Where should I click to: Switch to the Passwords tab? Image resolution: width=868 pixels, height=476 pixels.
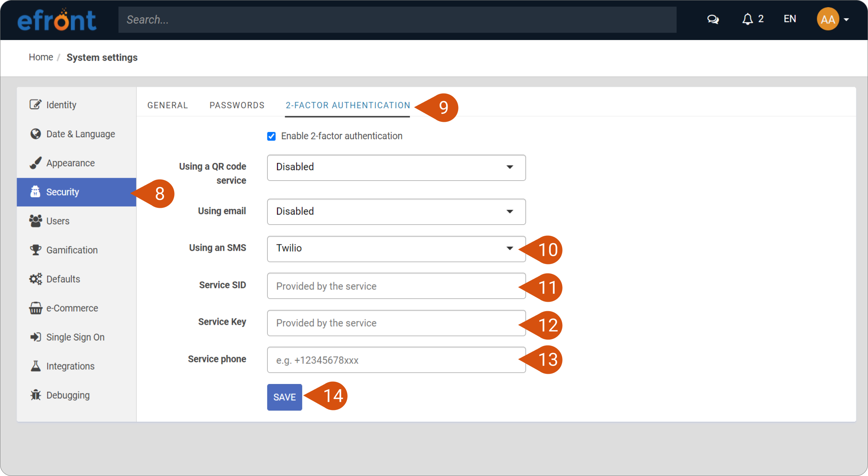pos(237,105)
